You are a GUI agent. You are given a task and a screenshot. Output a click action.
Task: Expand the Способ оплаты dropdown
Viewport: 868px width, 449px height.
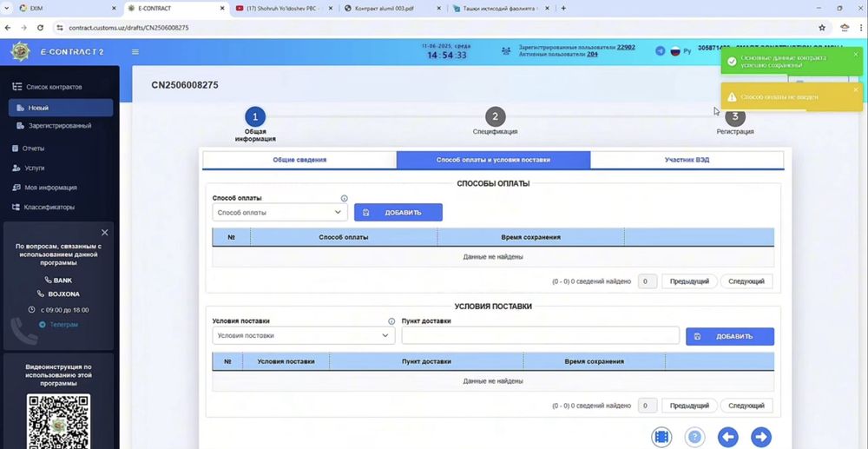(279, 212)
